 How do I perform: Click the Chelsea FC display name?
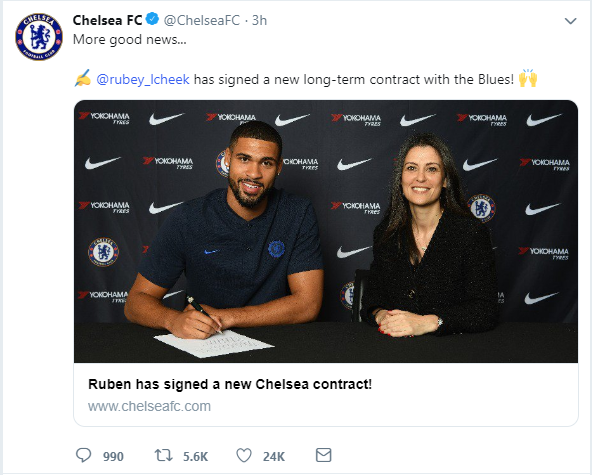[107, 20]
